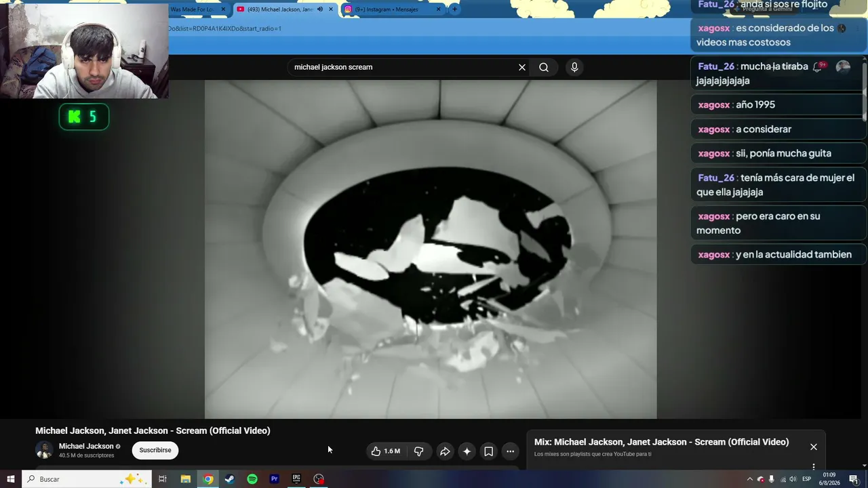Dislike the Scream video
This screenshot has height=488, width=868.
coord(418,451)
